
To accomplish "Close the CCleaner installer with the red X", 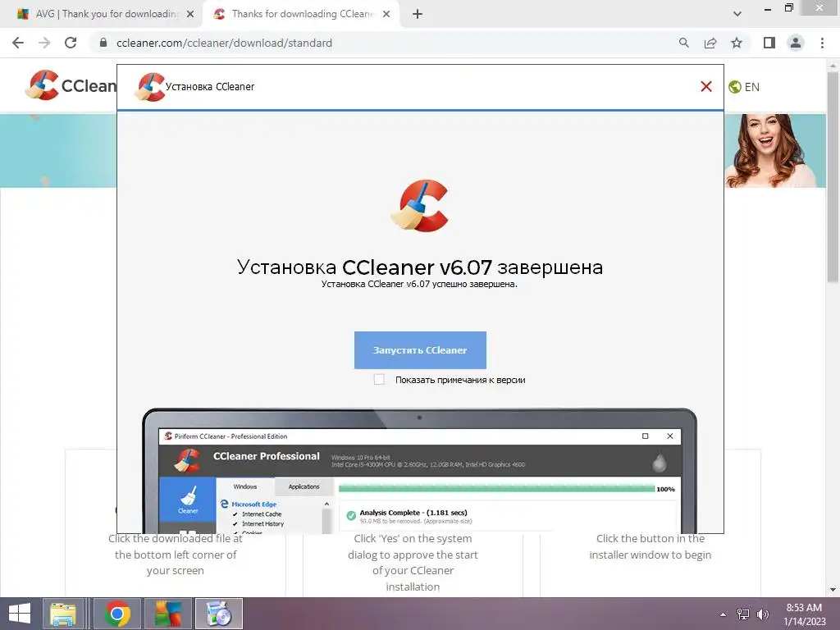I will click(x=706, y=86).
